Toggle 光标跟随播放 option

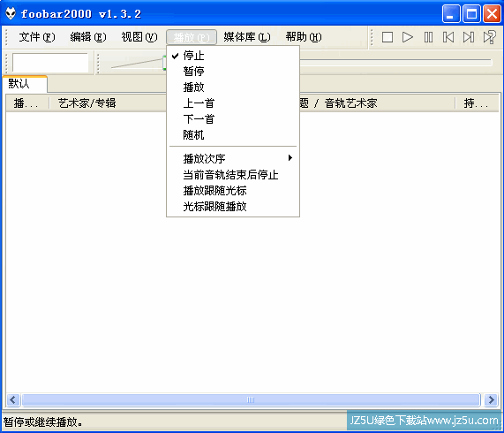point(233,206)
